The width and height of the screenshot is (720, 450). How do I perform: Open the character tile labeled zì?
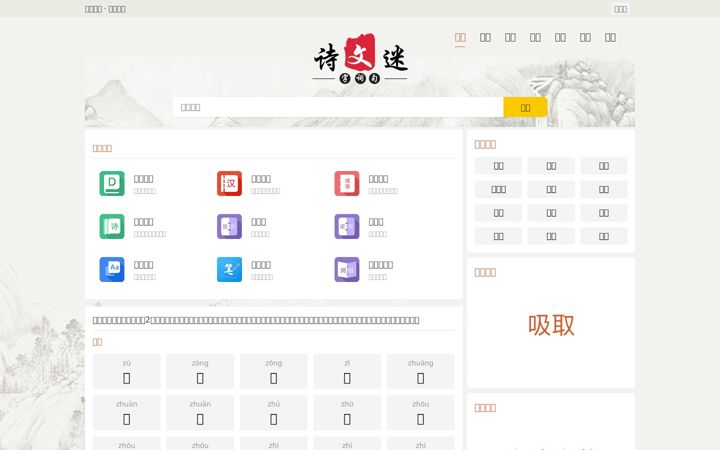[x=347, y=371]
